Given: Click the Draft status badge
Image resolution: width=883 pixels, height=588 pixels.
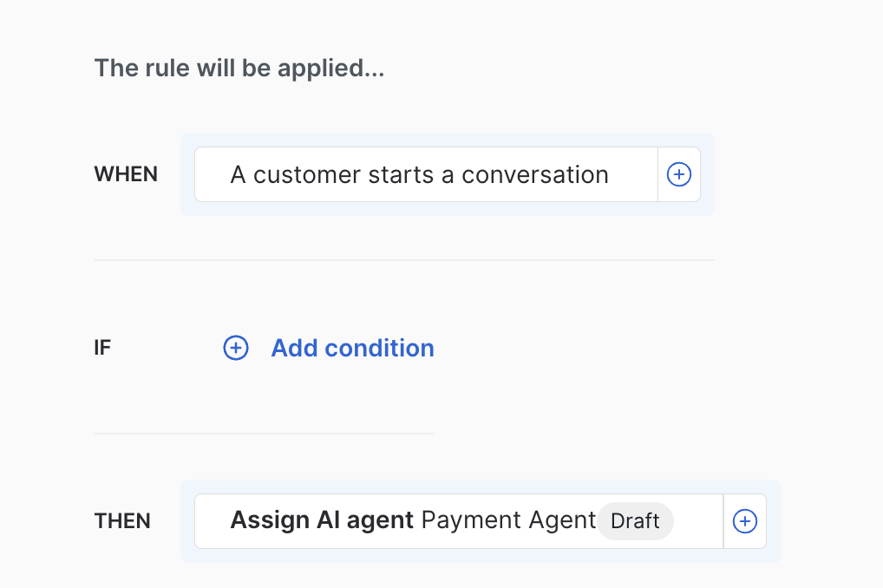Looking at the screenshot, I should 635,521.
